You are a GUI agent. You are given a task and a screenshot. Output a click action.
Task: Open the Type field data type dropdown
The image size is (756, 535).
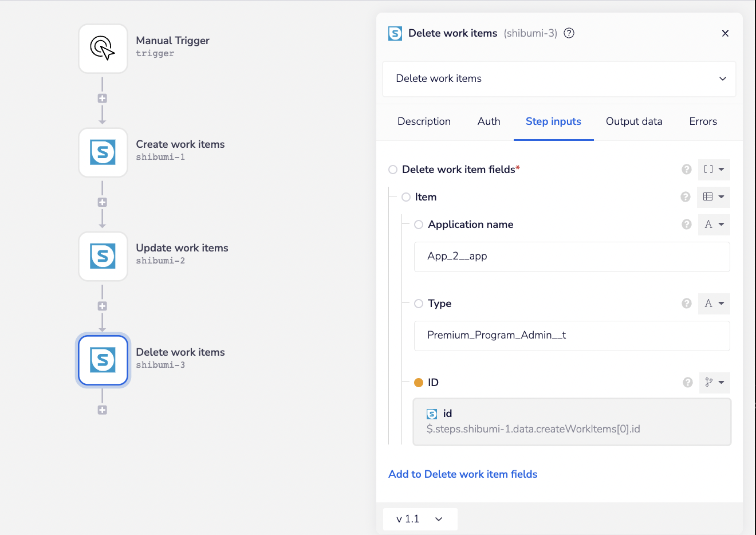click(714, 304)
